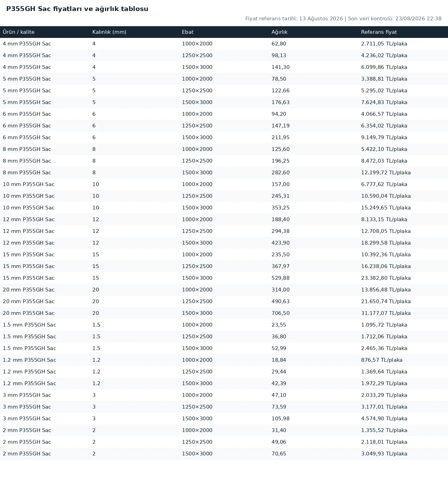The image size is (448, 483).
Task: Click the weight value 122,66
Action: [x=281, y=91]
